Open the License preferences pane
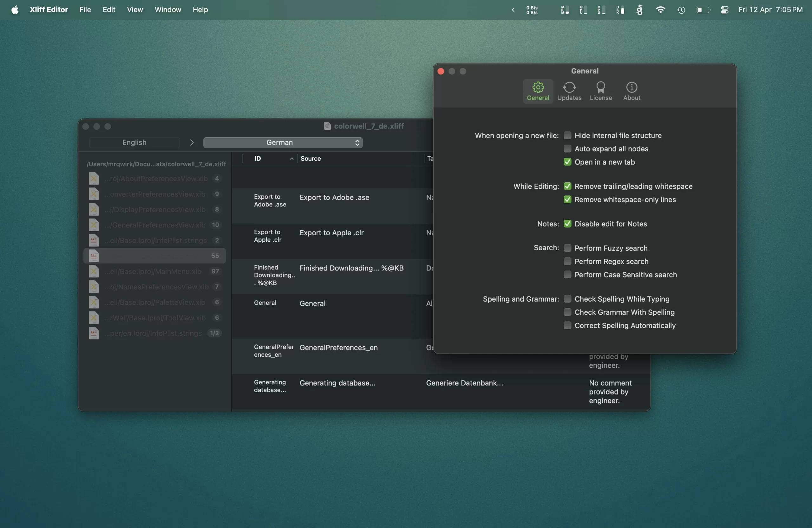Screen dimensions: 812x528 coord(600,91)
